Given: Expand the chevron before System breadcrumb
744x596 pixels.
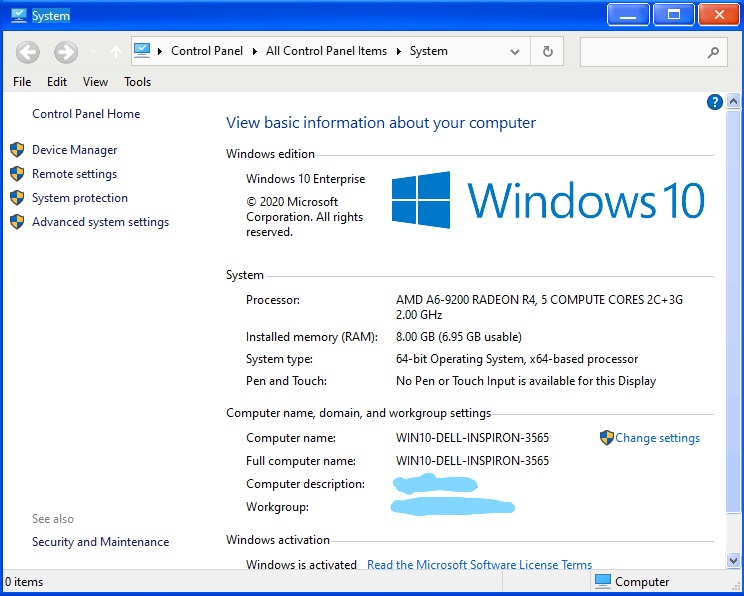Looking at the screenshot, I should (x=399, y=51).
